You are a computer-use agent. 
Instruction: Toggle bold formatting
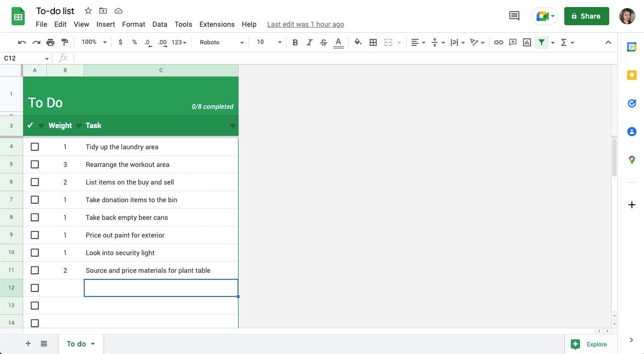point(295,42)
